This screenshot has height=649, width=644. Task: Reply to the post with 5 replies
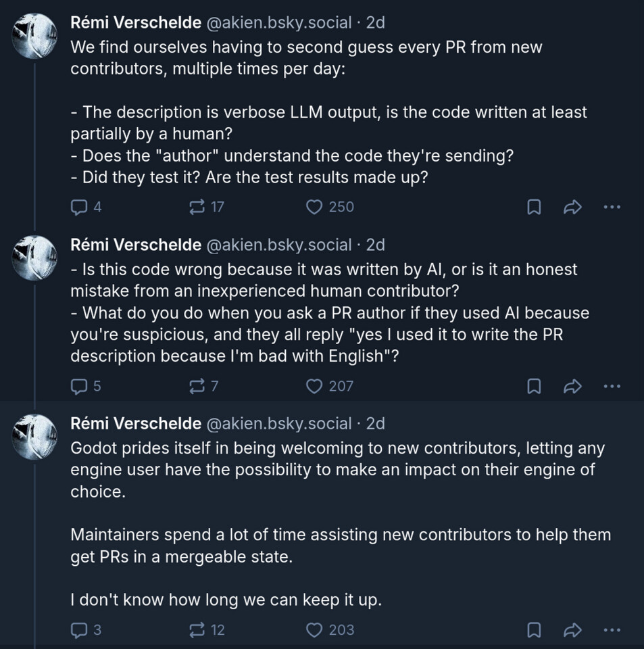pyautogui.click(x=80, y=386)
